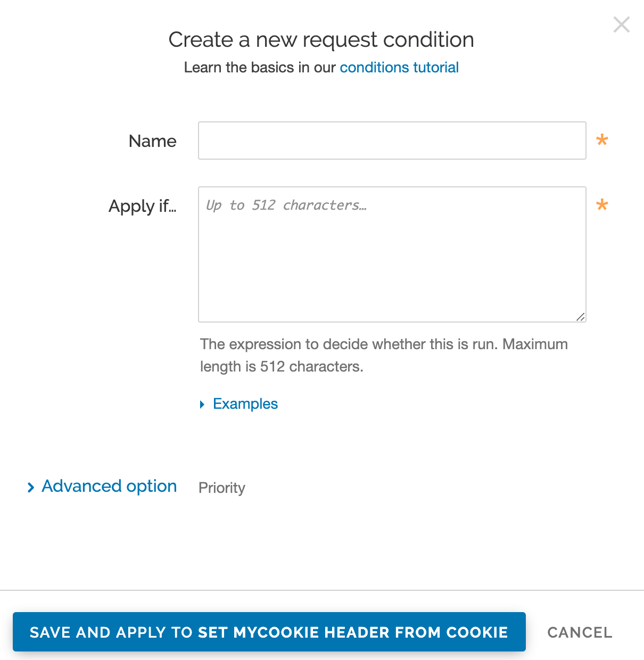Cancel creating the request condition
Image resolution: width=644 pixels, height=660 pixels.
coord(580,632)
